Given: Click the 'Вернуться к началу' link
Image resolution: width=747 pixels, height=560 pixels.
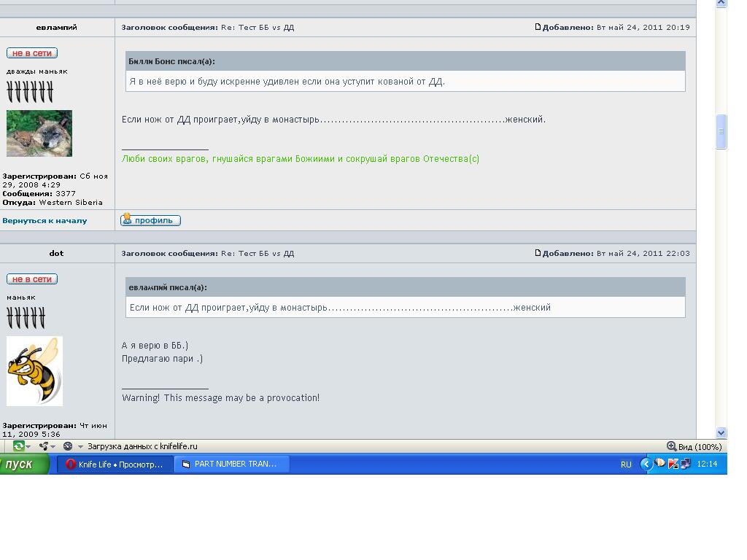Looking at the screenshot, I should pyautogui.click(x=44, y=220).
